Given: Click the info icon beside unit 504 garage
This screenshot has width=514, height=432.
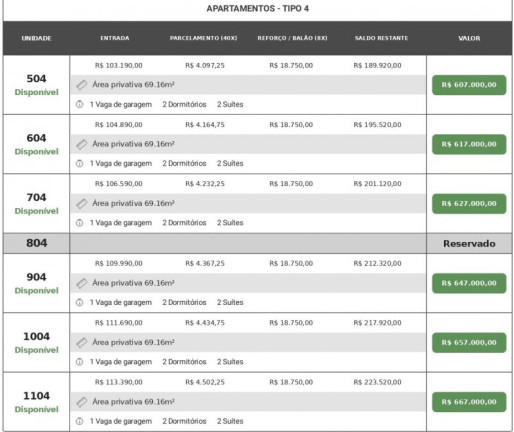Looking at the screenshot, I should (x=79, y=104).
